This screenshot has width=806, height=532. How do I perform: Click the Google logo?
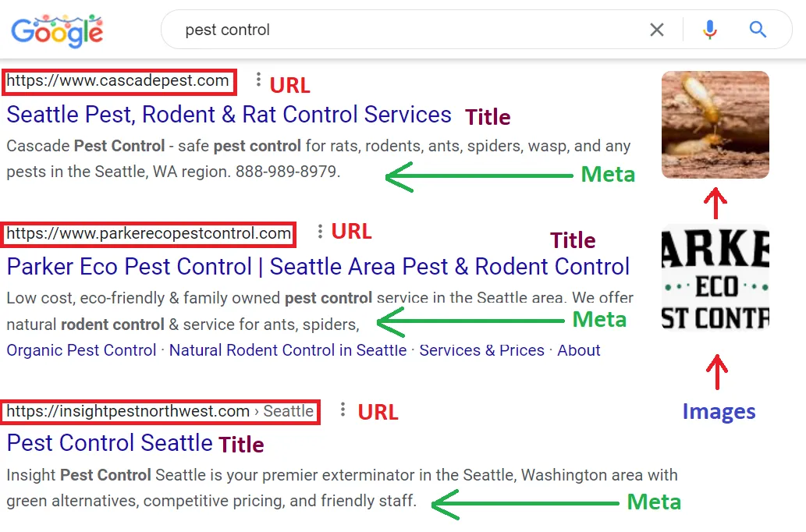[57, 30]
